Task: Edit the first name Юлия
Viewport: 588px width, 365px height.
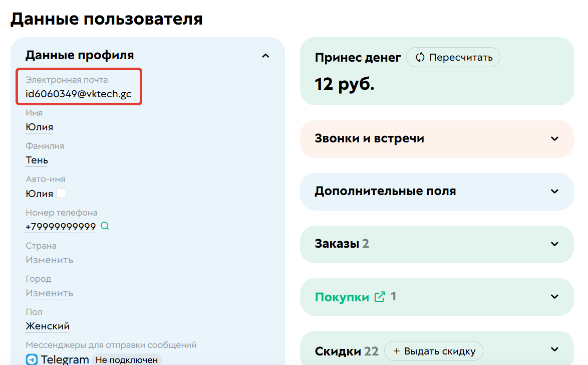Action: pos(39,126)
